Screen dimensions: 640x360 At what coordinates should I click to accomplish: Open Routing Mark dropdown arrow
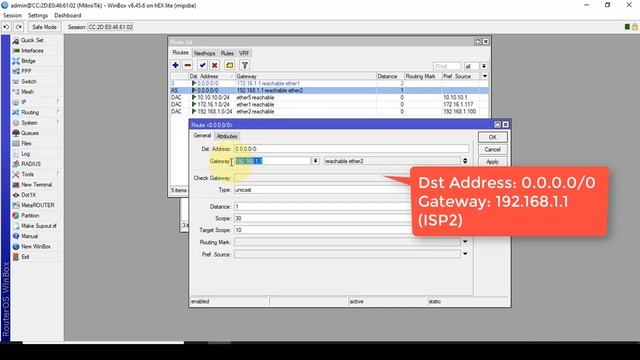point(465,242)
